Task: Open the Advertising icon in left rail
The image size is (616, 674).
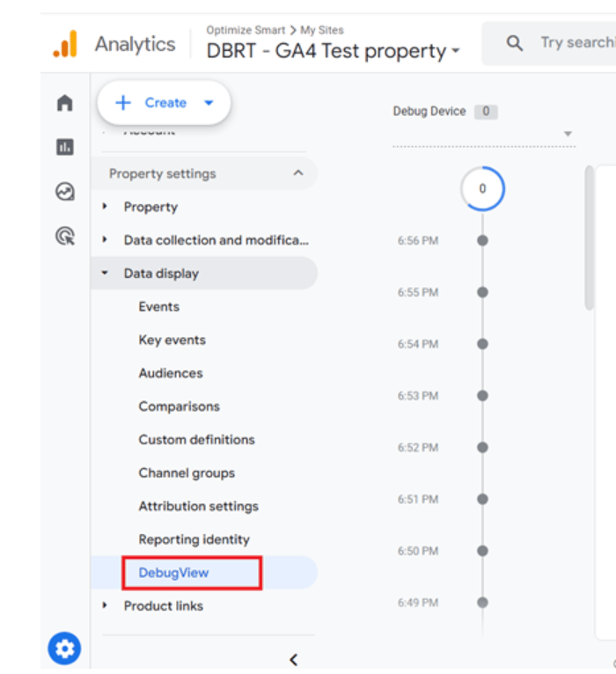Action: click(x=65, y=236)
